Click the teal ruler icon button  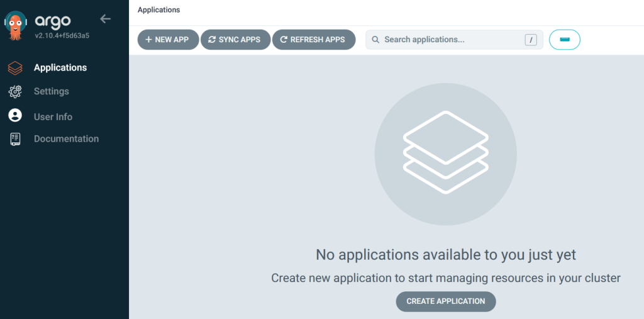[564, 40]
